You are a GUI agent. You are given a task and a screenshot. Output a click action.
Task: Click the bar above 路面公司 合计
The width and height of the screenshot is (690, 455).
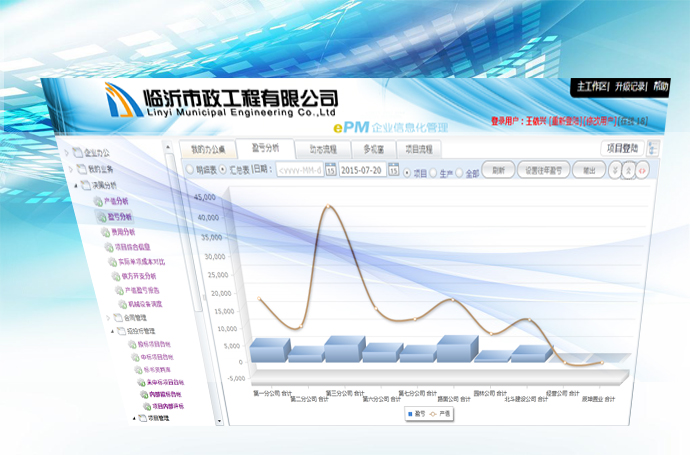click(458, 349)
